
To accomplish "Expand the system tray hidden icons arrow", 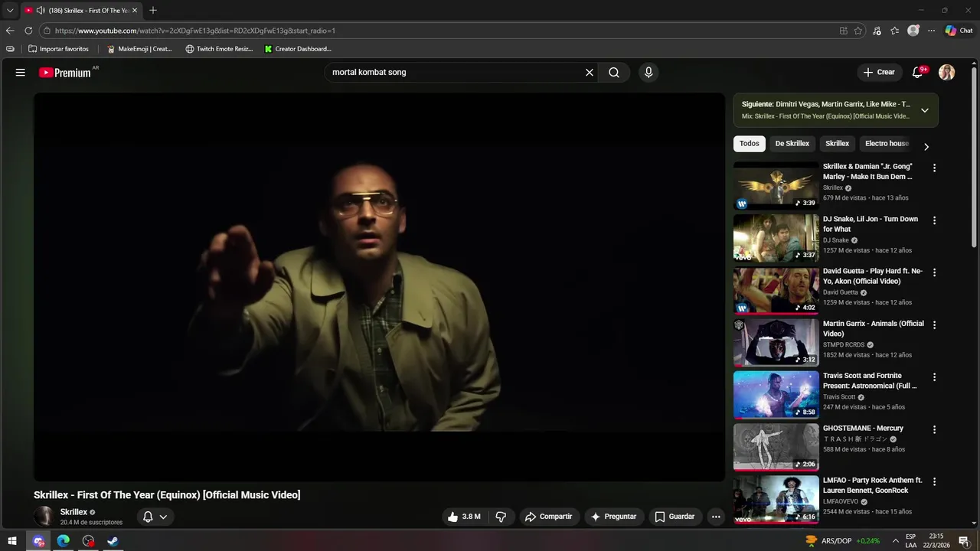I will pyautogui.click(x=895, y=541).
